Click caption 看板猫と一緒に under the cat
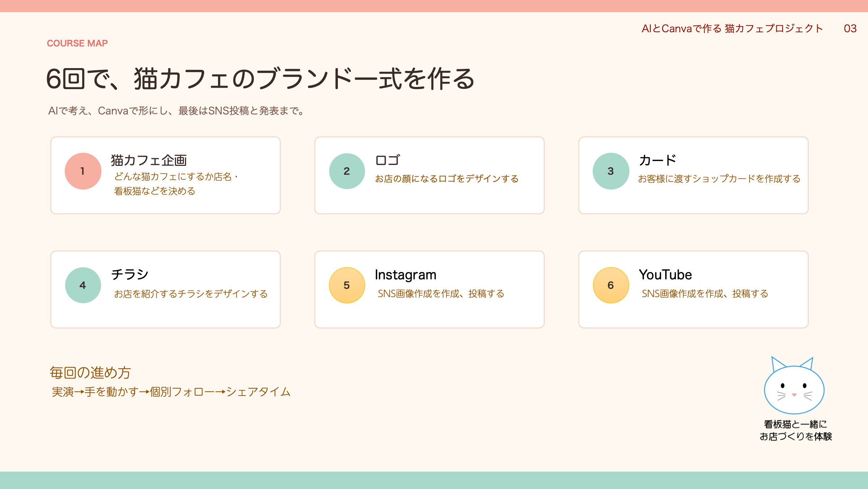 pyautogui.click(x=796, y=424)
